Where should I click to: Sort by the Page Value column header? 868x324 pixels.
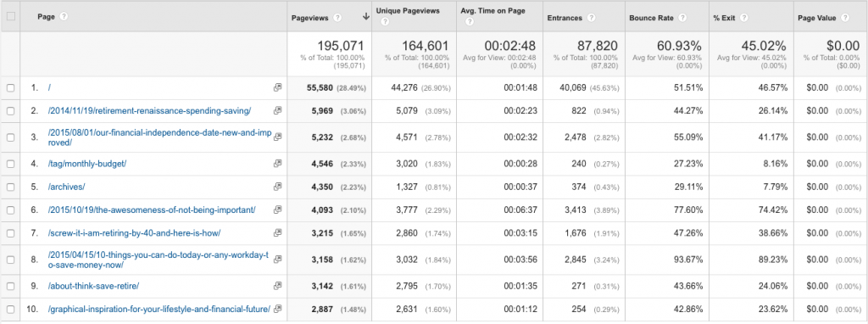tap(816, 18)
